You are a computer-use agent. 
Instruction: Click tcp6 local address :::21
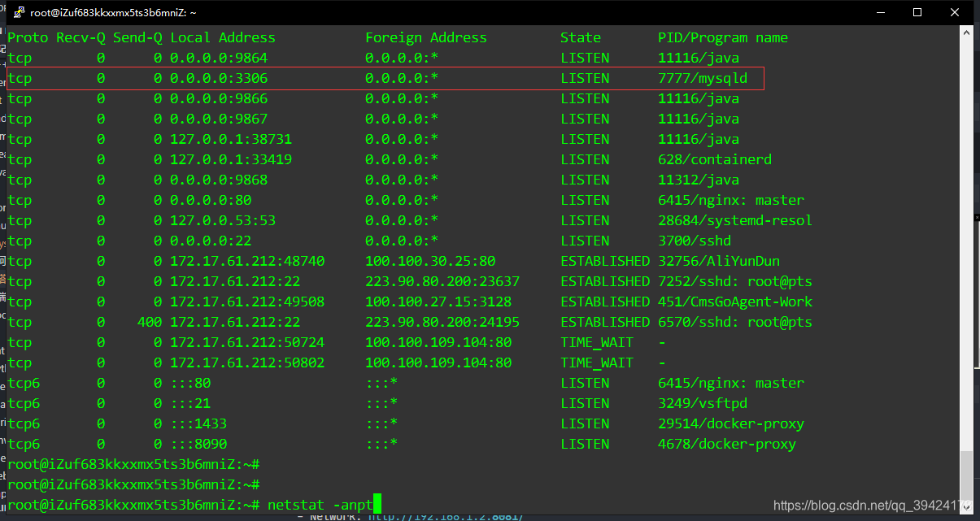190,403
